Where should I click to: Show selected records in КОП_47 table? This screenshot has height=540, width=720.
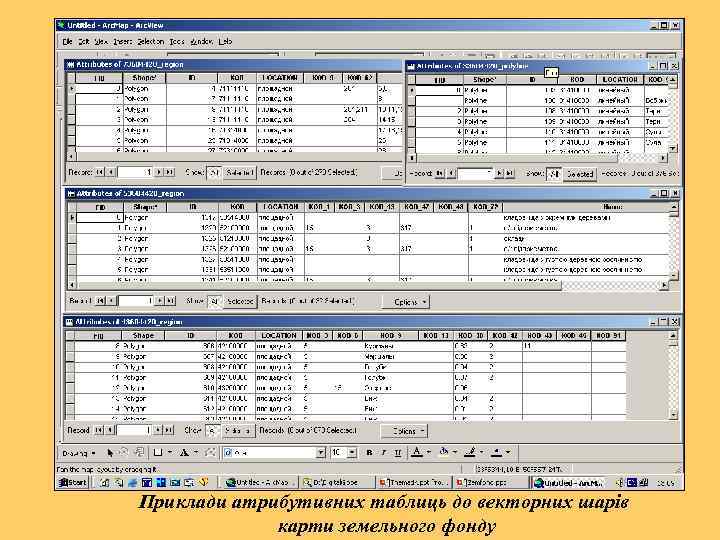[x=240, y=302]
